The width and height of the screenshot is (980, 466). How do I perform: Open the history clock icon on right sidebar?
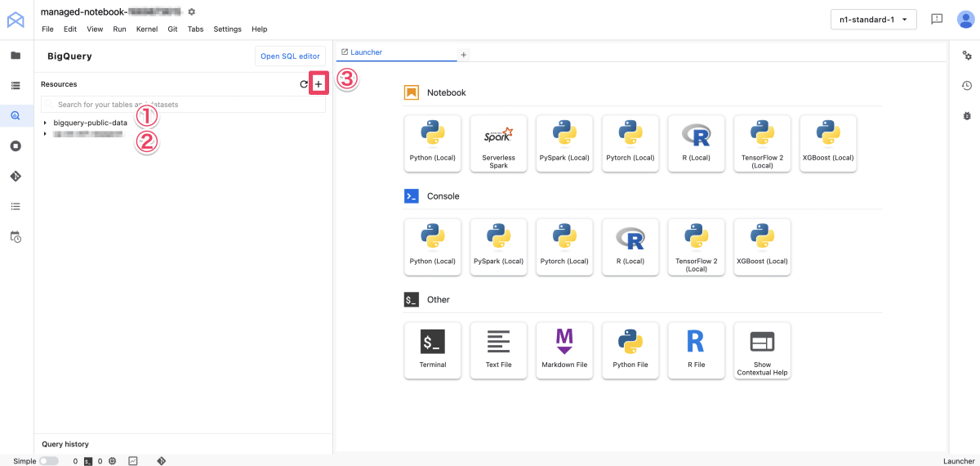[966, 86]
